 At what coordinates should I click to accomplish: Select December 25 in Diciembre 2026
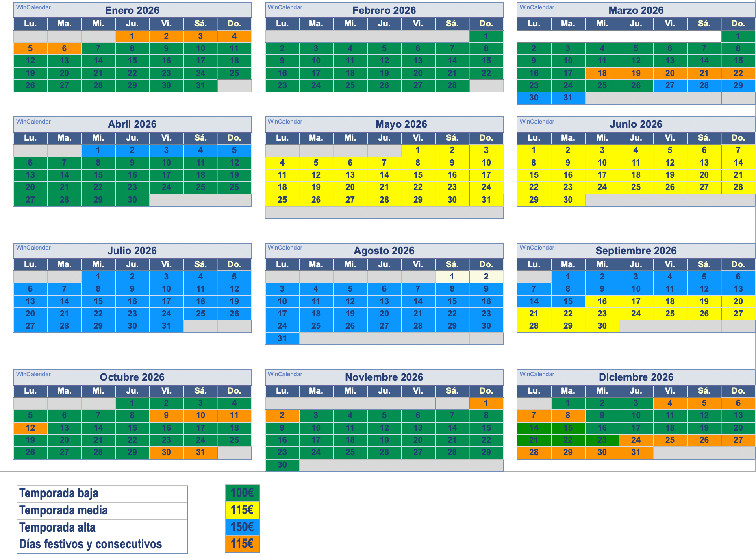(670, 440)
